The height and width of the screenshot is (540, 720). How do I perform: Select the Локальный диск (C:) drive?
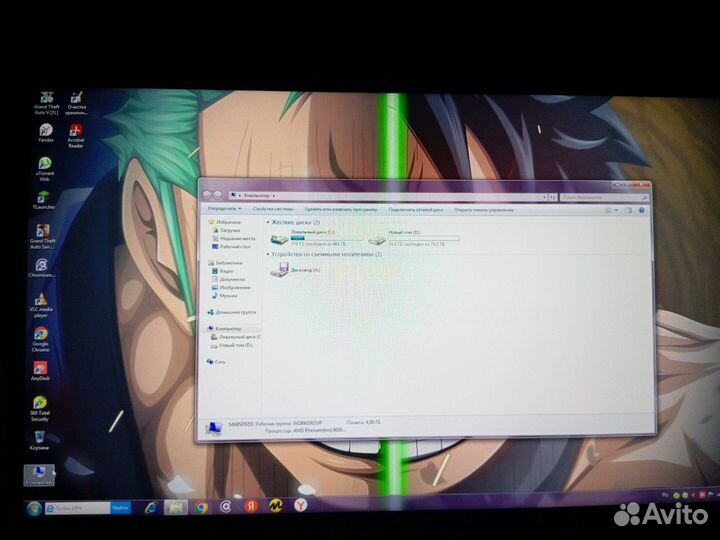tap(315, 238)
